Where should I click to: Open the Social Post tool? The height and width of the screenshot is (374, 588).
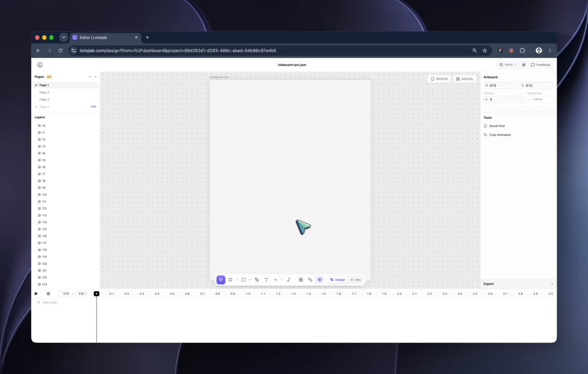coord(494,126)
